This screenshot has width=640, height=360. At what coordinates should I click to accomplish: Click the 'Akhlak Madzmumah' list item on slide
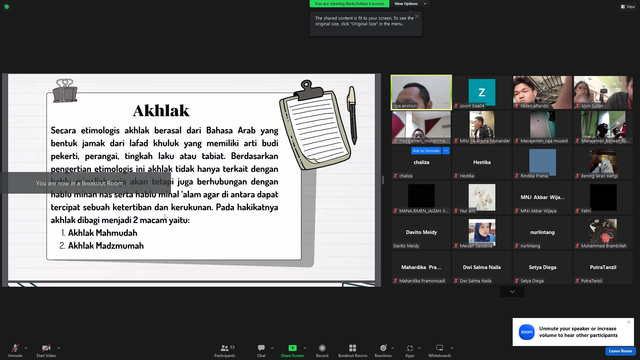click(x=106, y=246)
